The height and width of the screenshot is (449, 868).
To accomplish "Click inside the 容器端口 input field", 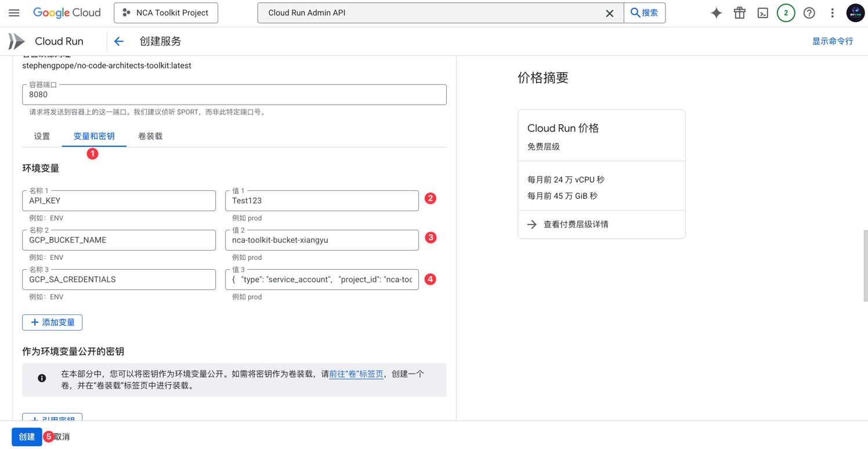I will point(232,95).
